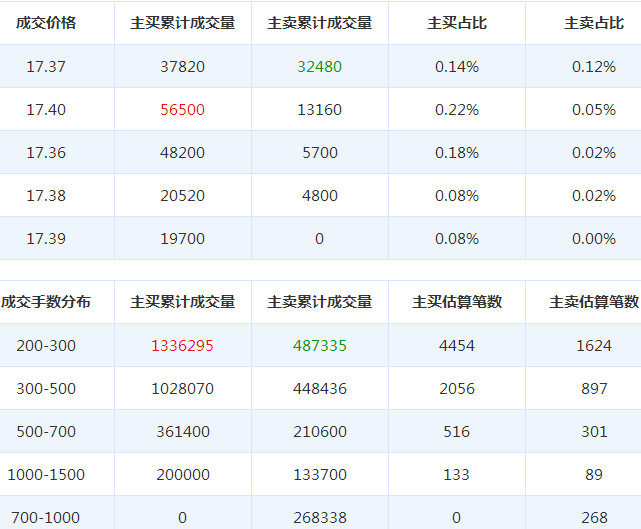Select the sell volume value 4800
Image resolution: width=641 pixels, height=529 pixels.
coord(320,195)
